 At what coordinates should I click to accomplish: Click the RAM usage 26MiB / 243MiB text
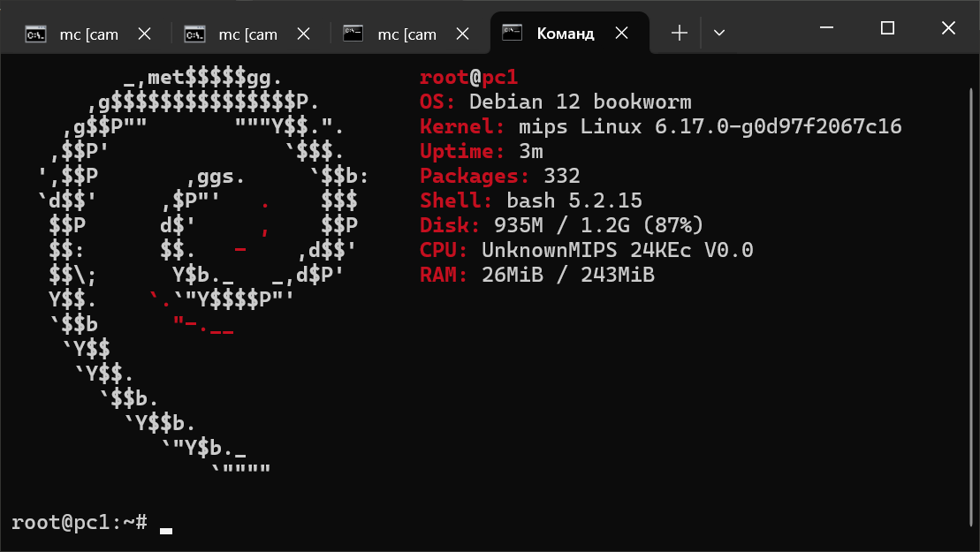(x=568, y=275)
